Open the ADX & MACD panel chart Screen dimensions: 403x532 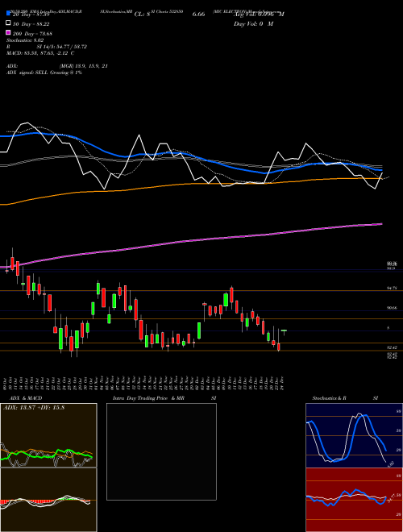click(48, 435)
